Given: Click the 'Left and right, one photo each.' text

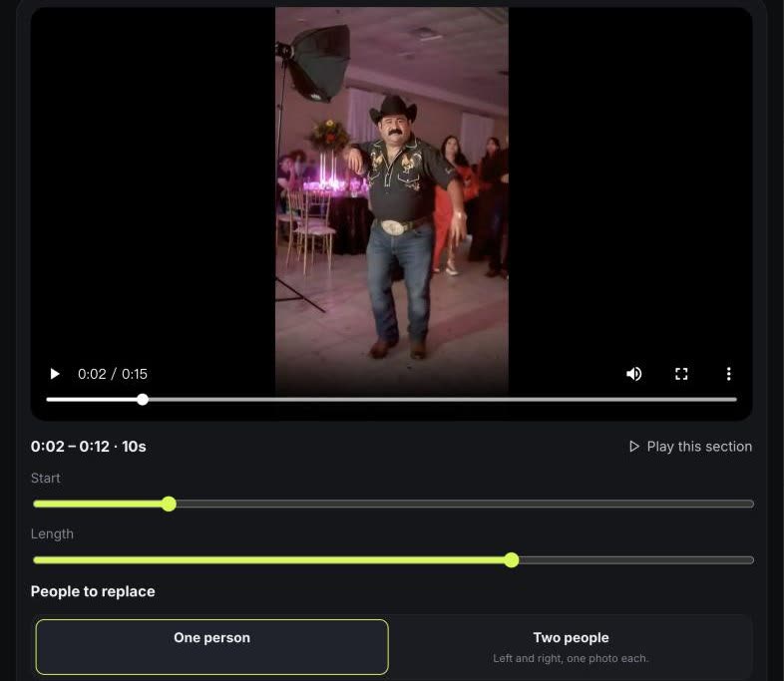Looking at the screenshot, I should [571, 658].
